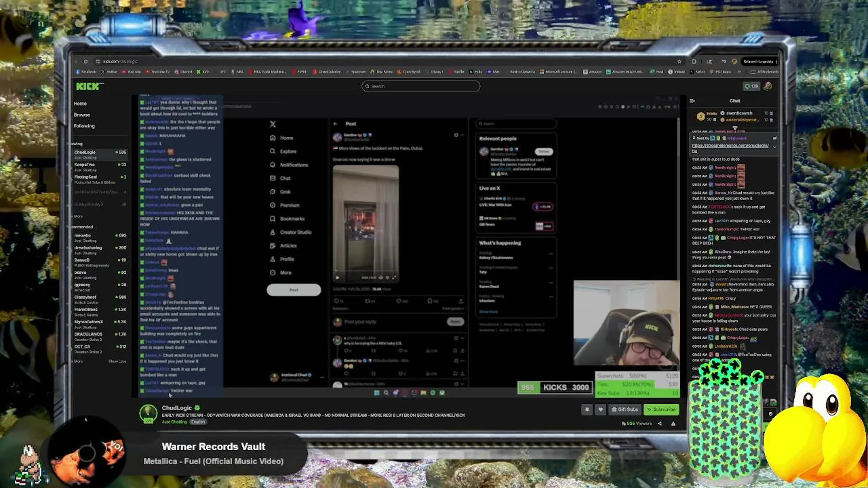Open the streamelements link in pinned chat

click(x=730, y=148)
